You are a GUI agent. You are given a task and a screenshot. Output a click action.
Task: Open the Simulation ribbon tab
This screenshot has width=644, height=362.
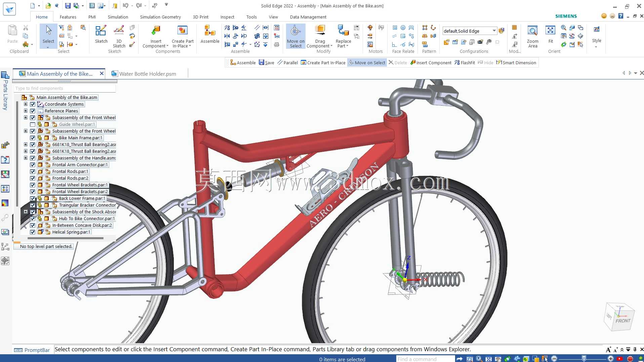118,17
